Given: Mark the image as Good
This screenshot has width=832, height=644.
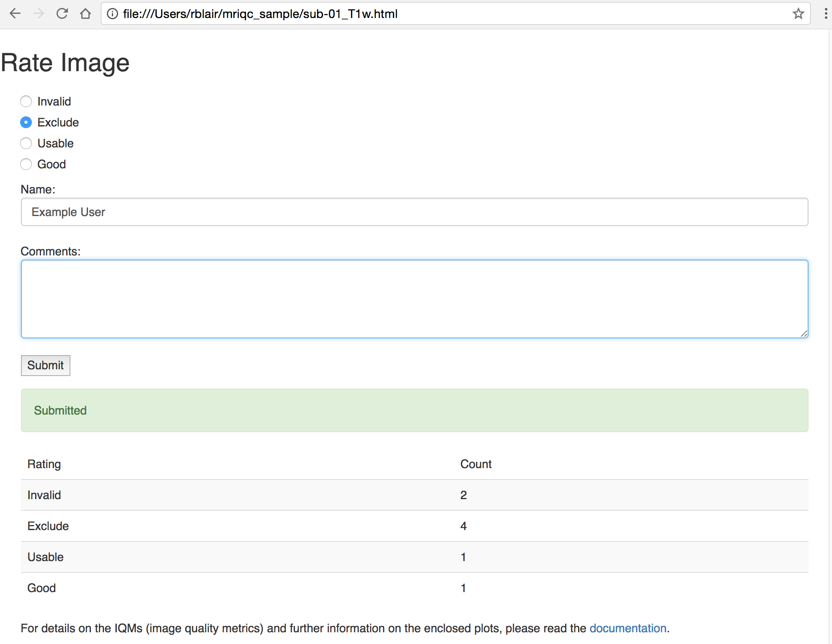Looking at the screenshot, I should click(x=26, y=164).
